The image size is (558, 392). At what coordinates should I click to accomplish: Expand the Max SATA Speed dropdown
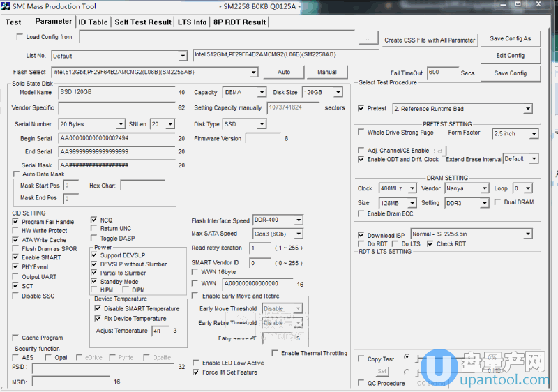[x=299, y=234]
